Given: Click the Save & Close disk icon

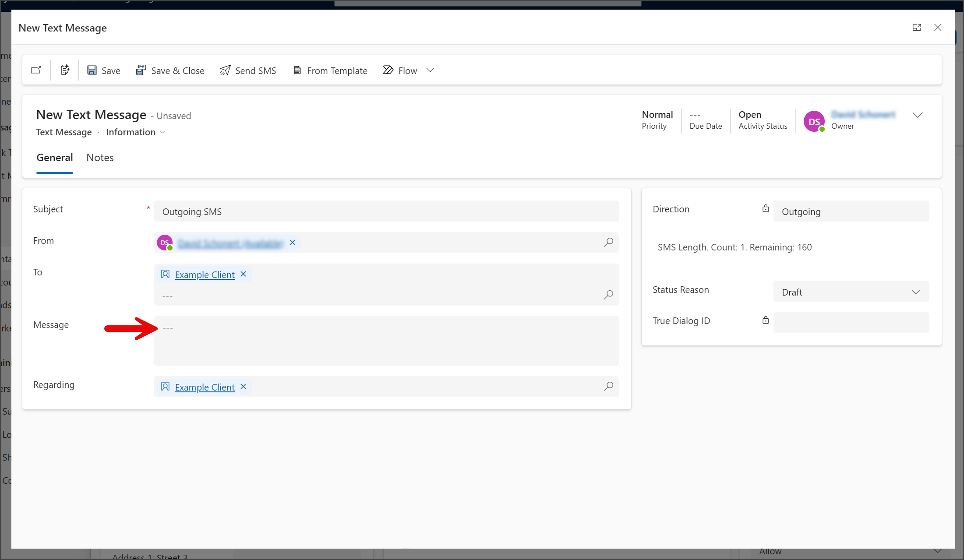Looking at the screenshot, I should (x=141, y=70).
